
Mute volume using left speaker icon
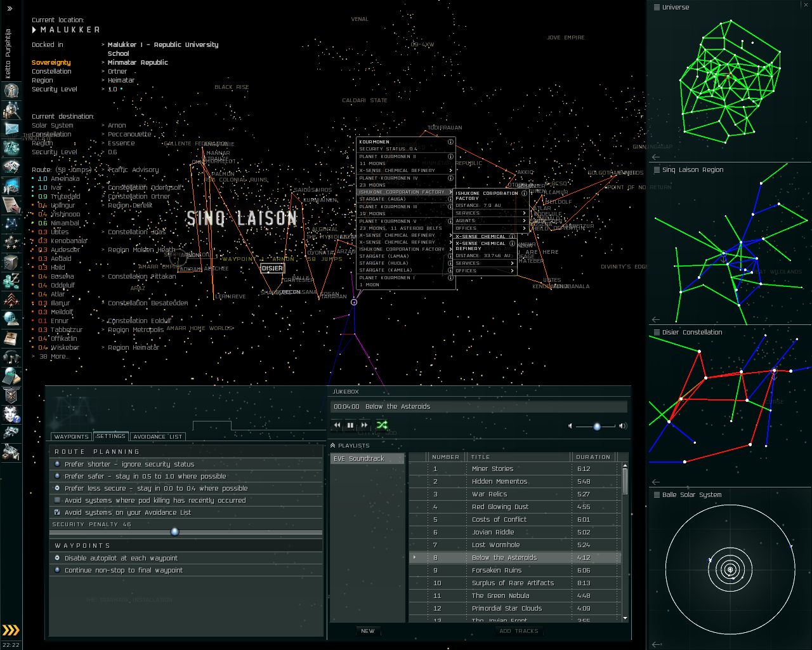570,426
